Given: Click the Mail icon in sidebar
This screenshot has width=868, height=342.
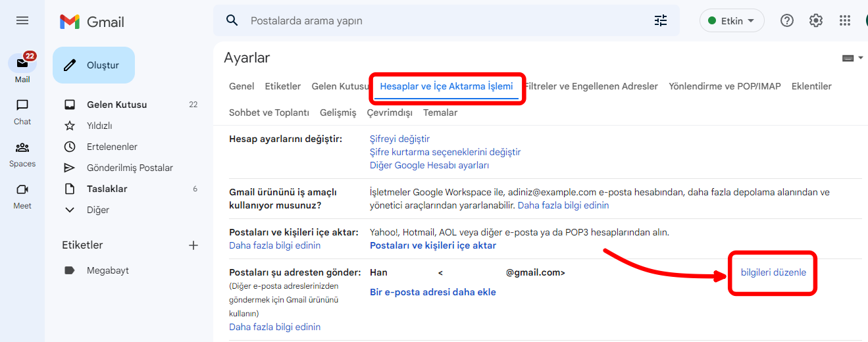Looking at the screenshot, I should [22, 64].
